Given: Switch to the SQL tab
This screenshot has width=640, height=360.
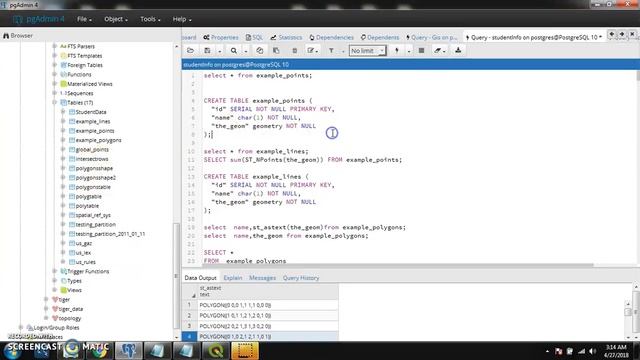Looking at the screenshot, I should pyautogui.click(x=254, y=38).
